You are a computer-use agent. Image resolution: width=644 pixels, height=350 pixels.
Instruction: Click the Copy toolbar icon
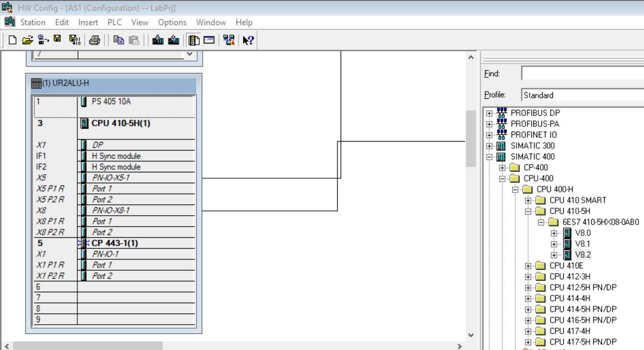[119, 40]
